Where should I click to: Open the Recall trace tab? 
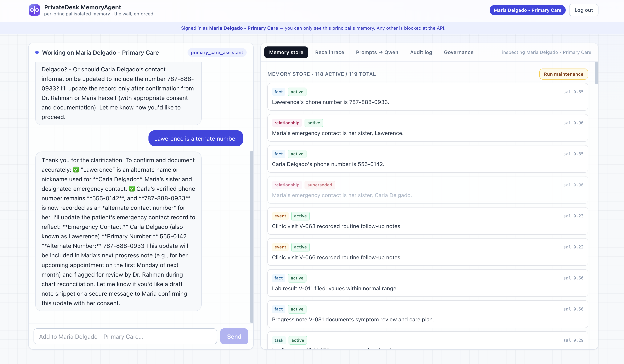pyautogui.click(x=330, y=52)
